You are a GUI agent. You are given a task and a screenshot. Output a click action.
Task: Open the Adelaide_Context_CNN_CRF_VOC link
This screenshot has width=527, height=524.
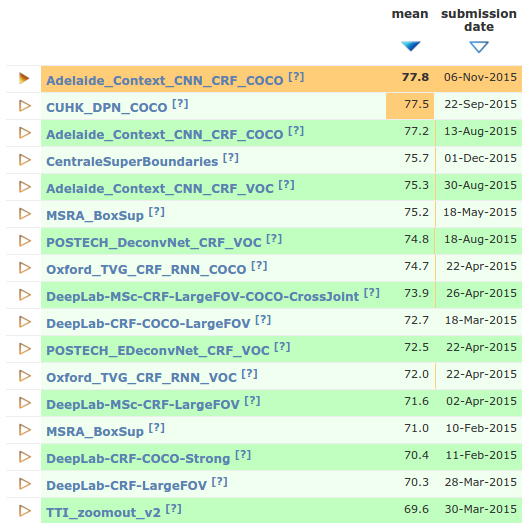160,189
